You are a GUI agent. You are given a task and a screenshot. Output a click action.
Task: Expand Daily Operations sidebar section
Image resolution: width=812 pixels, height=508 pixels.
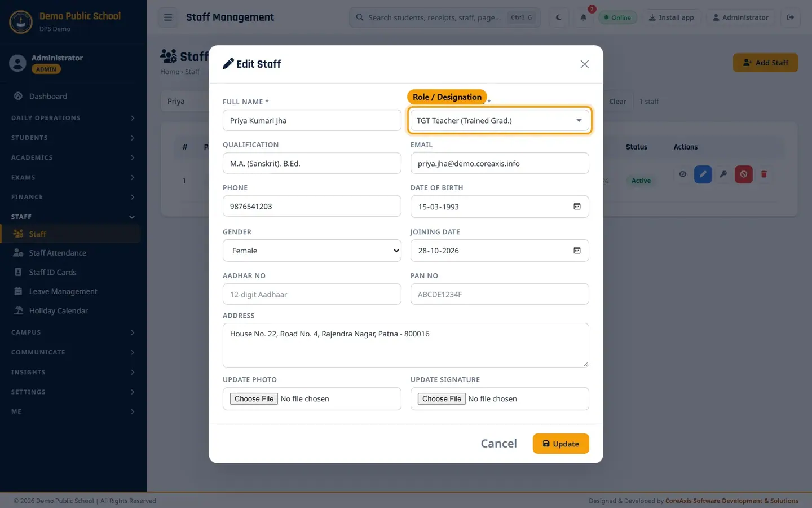pos(73,118)
